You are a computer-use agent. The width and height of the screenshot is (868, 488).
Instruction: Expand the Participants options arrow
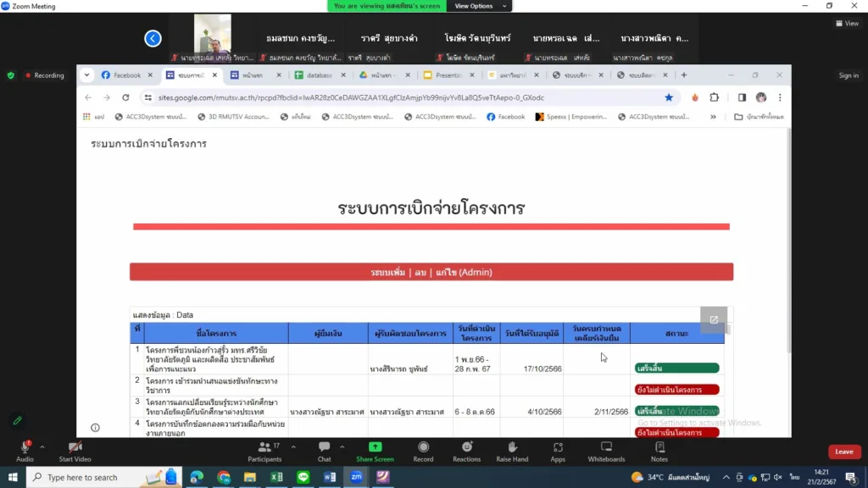pos(293,447)
